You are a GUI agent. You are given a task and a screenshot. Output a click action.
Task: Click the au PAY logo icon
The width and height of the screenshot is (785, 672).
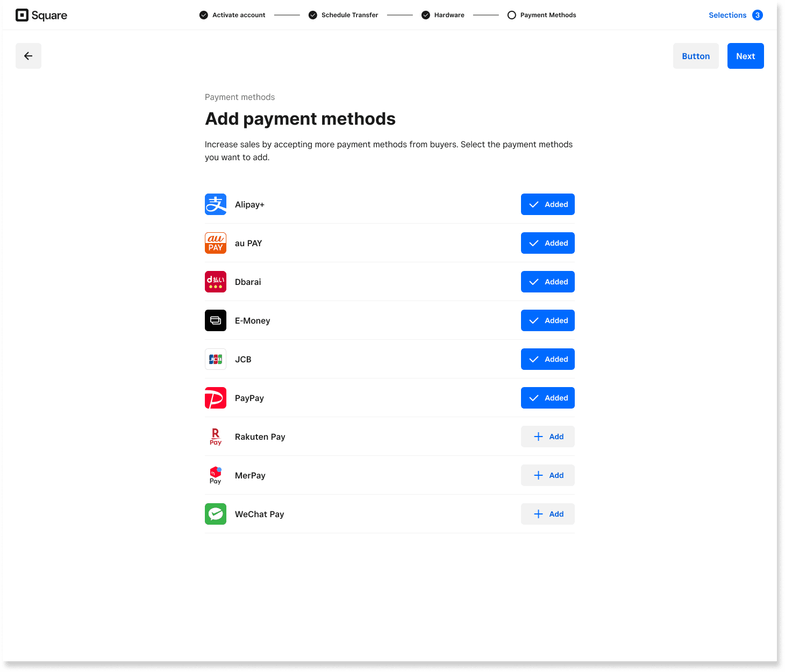(x=216, y=243)
